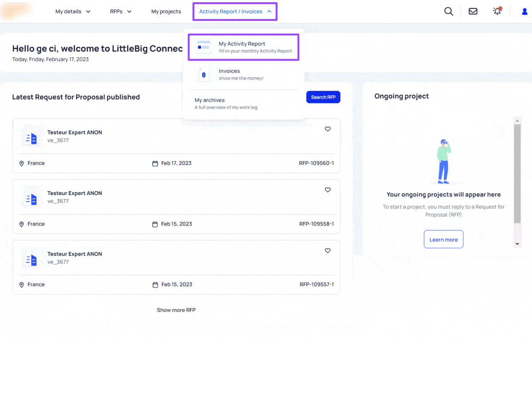
Task: Expand the RFPs dropdown
Action: point(121,12)
